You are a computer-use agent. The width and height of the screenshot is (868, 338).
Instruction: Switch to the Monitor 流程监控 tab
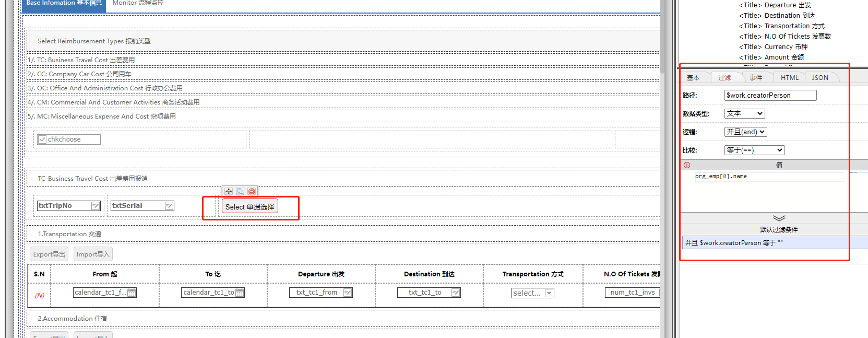point(138,4)
